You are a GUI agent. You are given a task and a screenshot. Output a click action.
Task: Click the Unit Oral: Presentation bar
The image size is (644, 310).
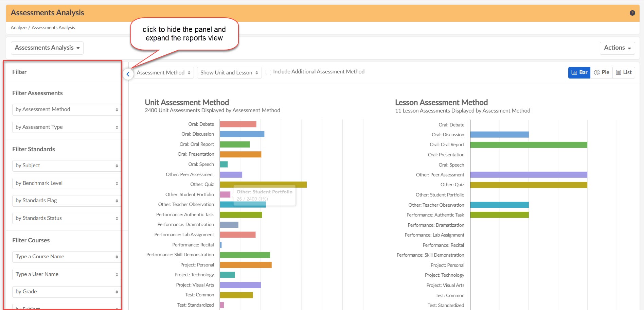[x=240, y=154]
